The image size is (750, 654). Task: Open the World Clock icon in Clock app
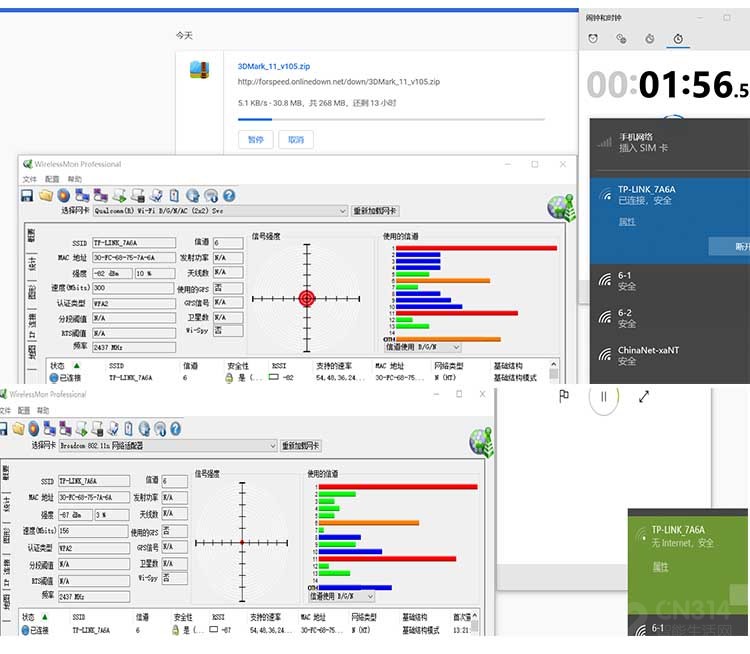pyautogui.click(x=621, y=39)
